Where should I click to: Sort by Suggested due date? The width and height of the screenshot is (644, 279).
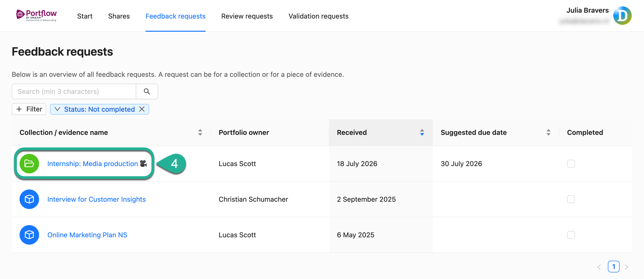click(x=548, y=132)
